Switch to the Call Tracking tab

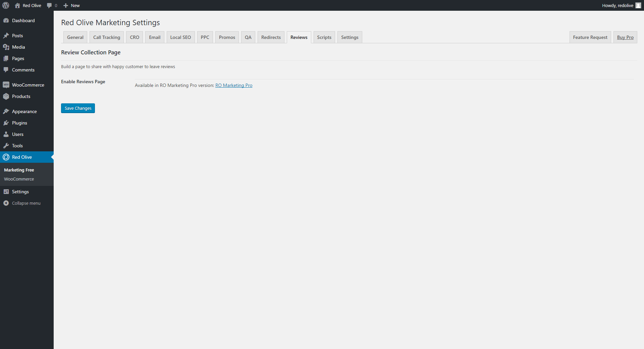click(x=107, y=37)
